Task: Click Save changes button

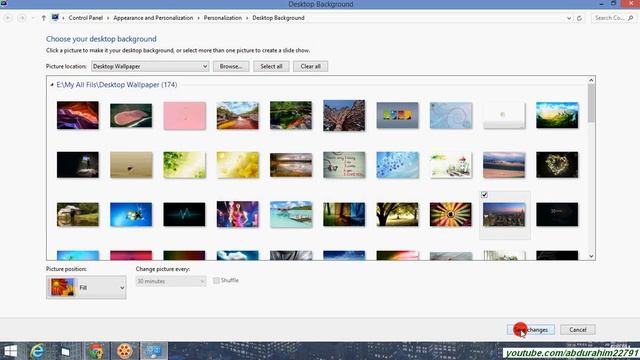Action: coord(531,329)
